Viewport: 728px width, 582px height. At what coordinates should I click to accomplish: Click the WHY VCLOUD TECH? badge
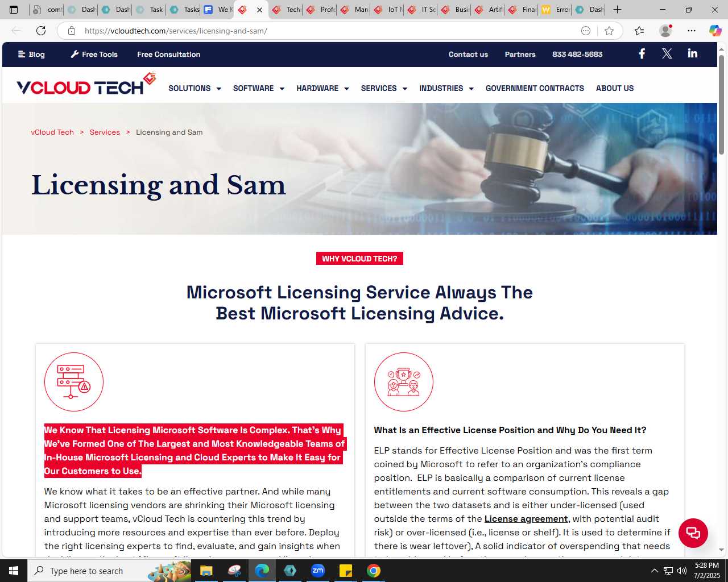(359, 259)
